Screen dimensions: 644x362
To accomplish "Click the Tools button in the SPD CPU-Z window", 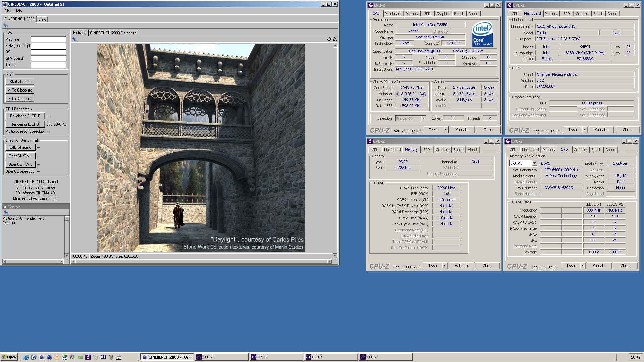I will 571,266.
